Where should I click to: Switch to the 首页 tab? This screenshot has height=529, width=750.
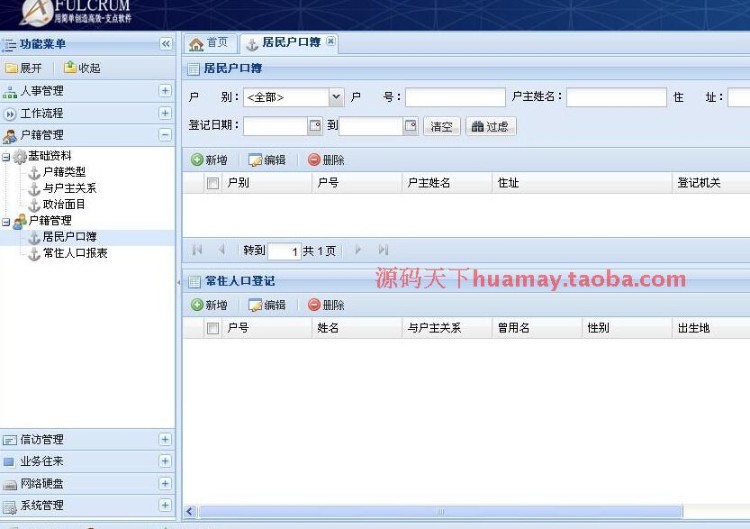coord(211,44)
